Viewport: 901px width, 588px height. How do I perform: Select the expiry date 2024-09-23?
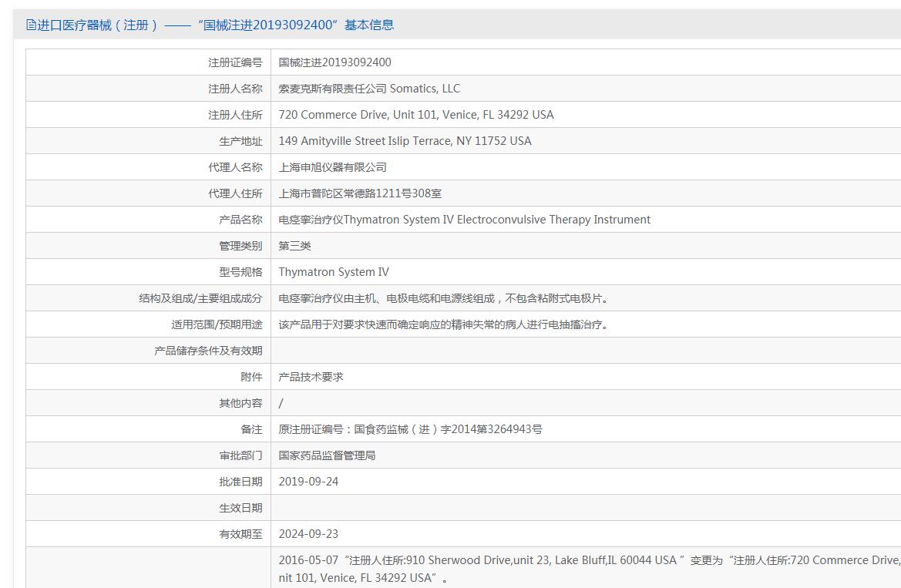[x=308, y=534]
